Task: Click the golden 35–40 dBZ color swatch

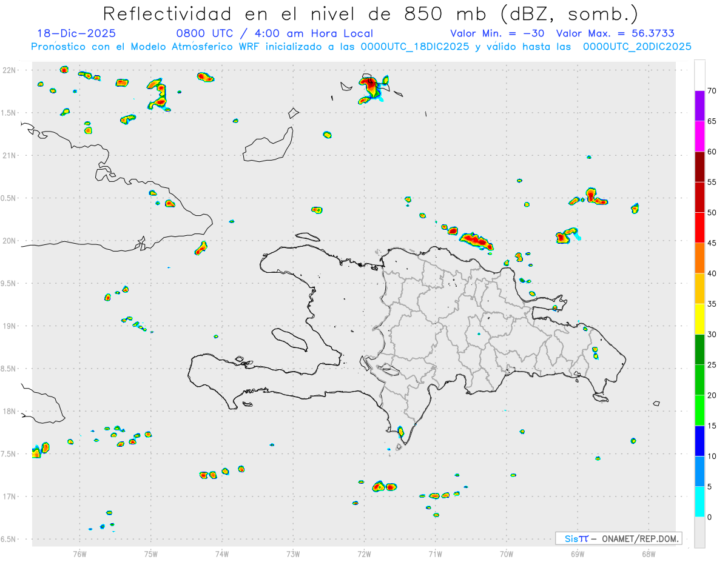Action: pos(699,289)
